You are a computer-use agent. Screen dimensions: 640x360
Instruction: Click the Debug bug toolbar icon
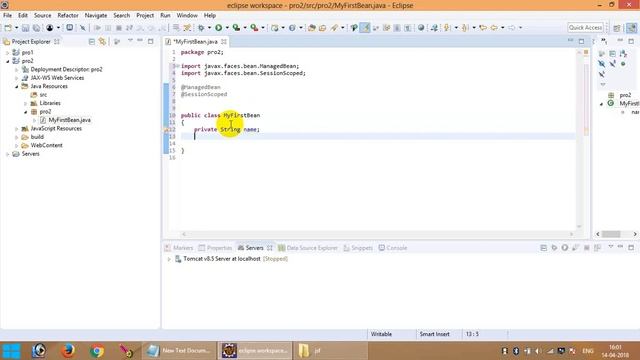tap(201, 28)
